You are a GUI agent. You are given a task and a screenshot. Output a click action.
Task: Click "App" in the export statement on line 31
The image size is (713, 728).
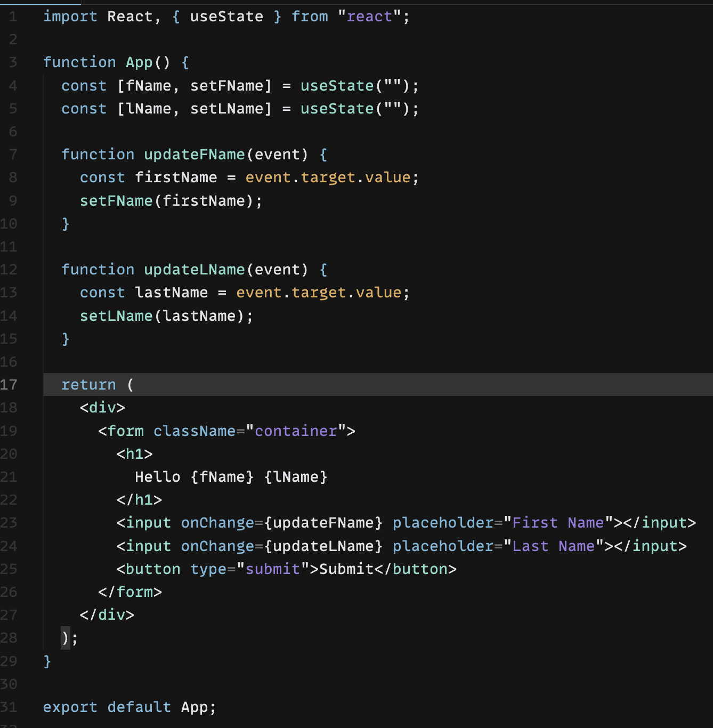(x=195, y=707)
